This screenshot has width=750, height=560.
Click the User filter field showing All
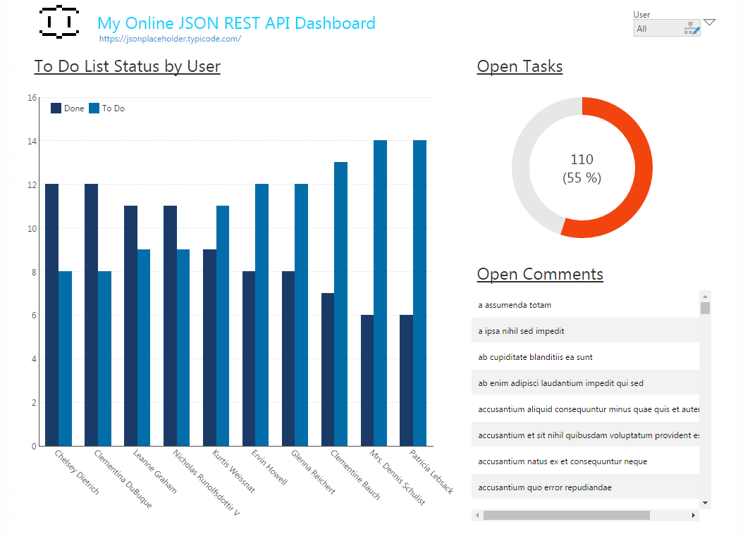(657, 29)
